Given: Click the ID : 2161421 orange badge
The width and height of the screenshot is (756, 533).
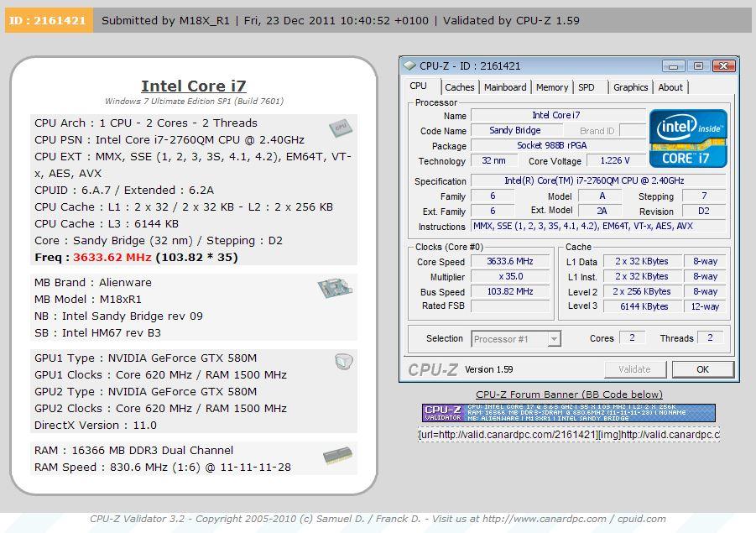Looking at the screenshot, I should [49, 21].
